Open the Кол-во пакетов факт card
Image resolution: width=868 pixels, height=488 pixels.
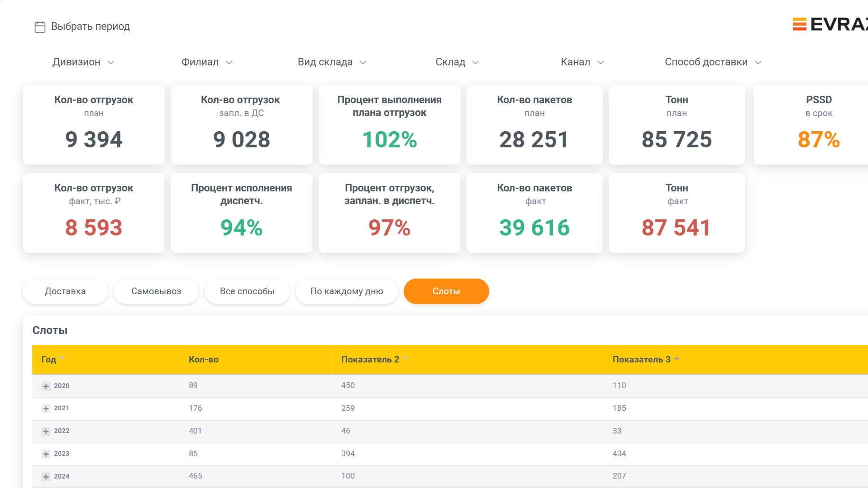(x=534, y=213)
